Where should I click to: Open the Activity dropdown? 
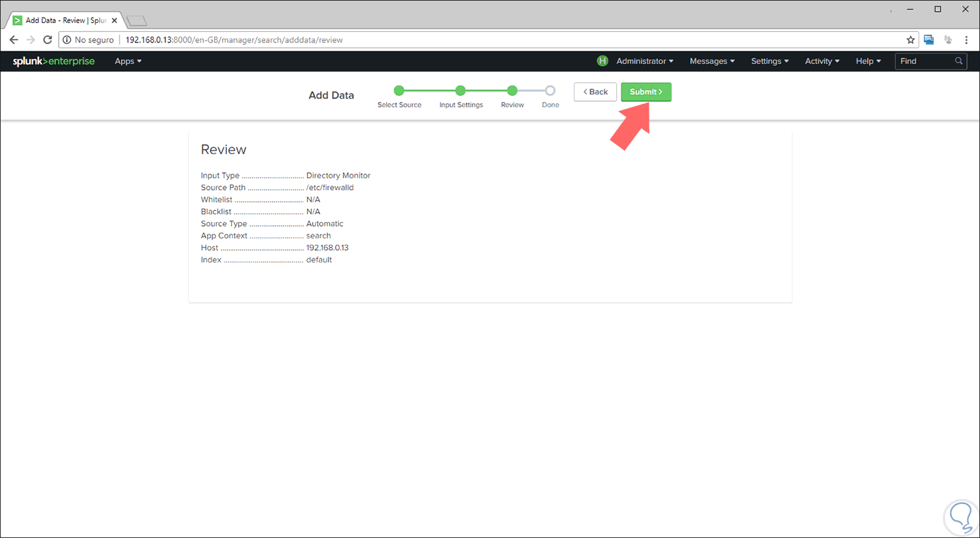tap(821, 61)
